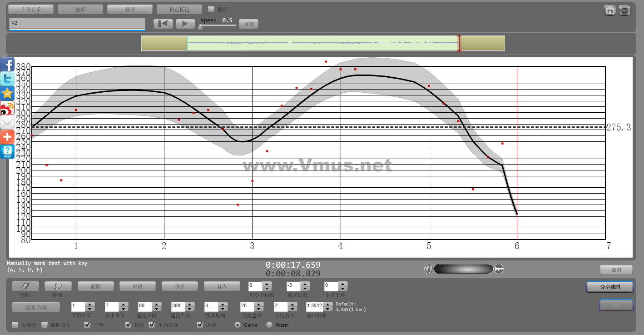Click the Facebook share icon

pos(7,65)
